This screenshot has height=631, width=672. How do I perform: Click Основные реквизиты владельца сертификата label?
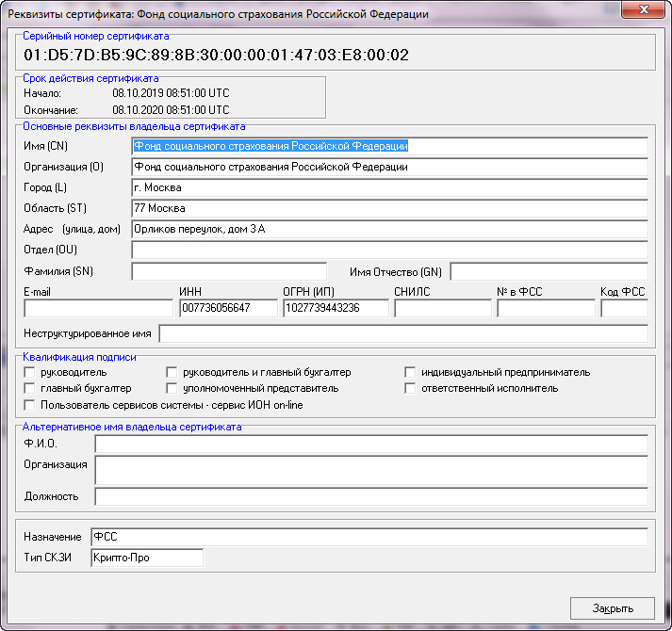tap(134, 126)
